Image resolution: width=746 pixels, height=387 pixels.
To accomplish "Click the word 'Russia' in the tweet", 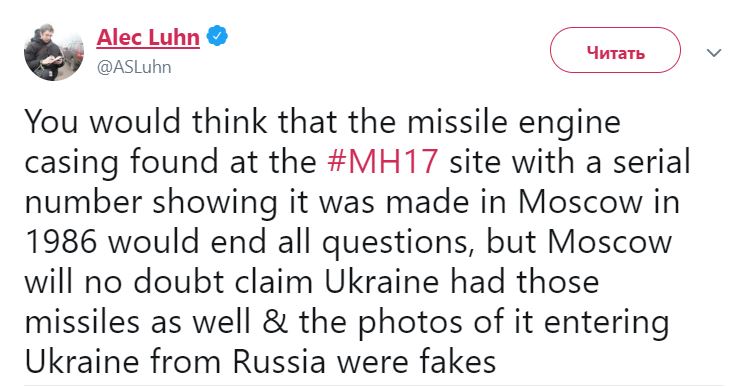I will point(279,362).
